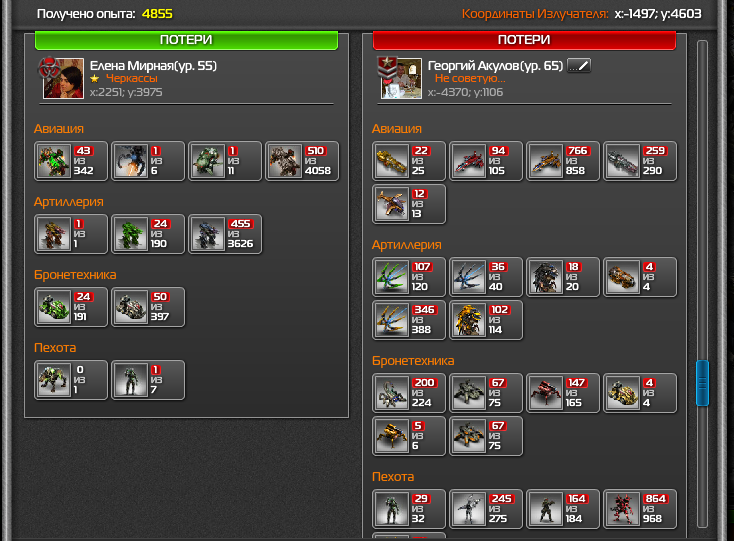Screen dimensions: 734x541
Task: Click the faction badge beside Елена Мирная's avatar
Action: coord(48,67)
